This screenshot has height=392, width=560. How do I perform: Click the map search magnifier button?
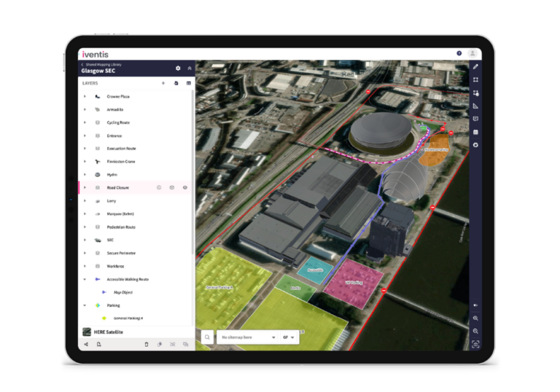pos(207,337)
